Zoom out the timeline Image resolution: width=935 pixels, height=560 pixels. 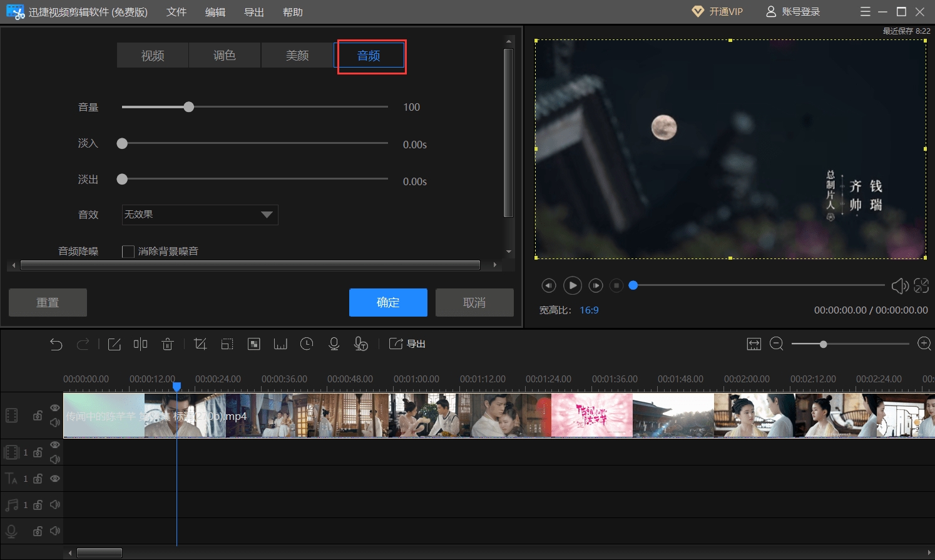(777, 344)
